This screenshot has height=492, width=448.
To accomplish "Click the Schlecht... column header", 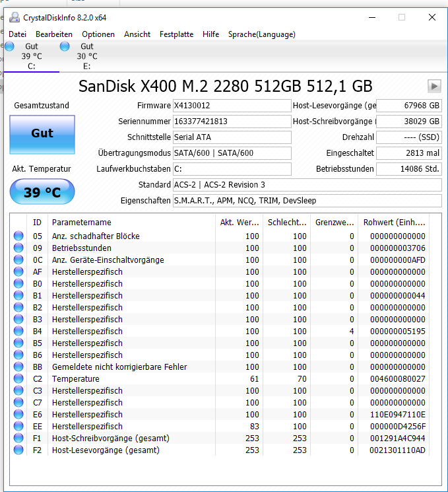I will (286, 222).
